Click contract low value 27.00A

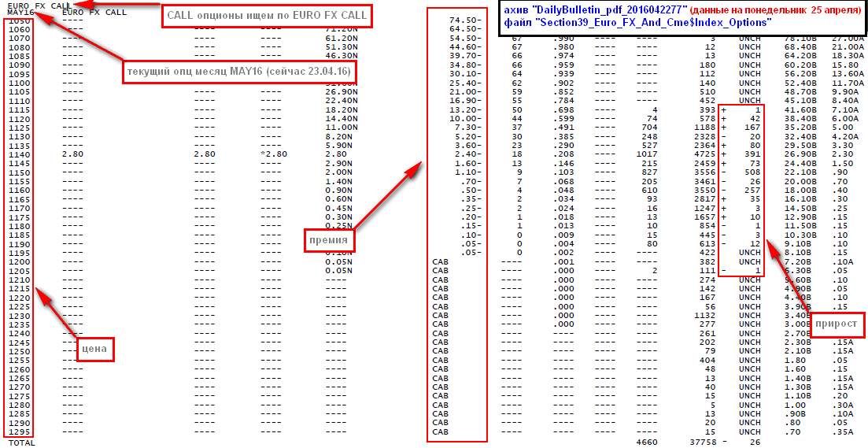[x=850, y=38]
